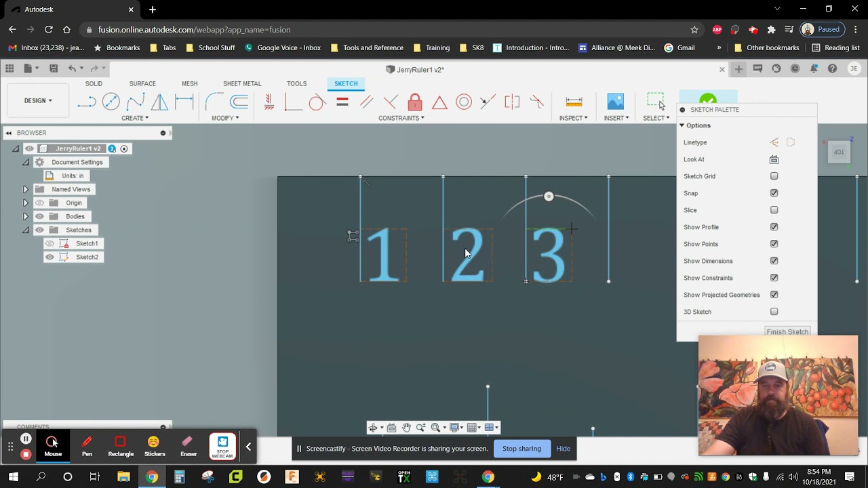Switch to the SHEET METAL tab
868x488 pixels.
(242, 83)
